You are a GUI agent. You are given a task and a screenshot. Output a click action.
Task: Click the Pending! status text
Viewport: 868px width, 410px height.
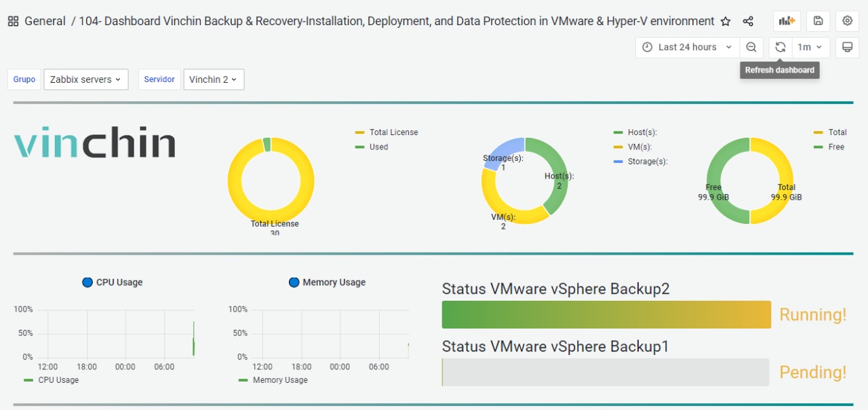813,373
